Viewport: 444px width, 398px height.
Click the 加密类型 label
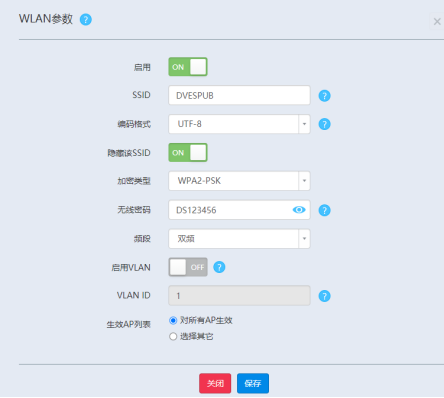click(134, 181)
